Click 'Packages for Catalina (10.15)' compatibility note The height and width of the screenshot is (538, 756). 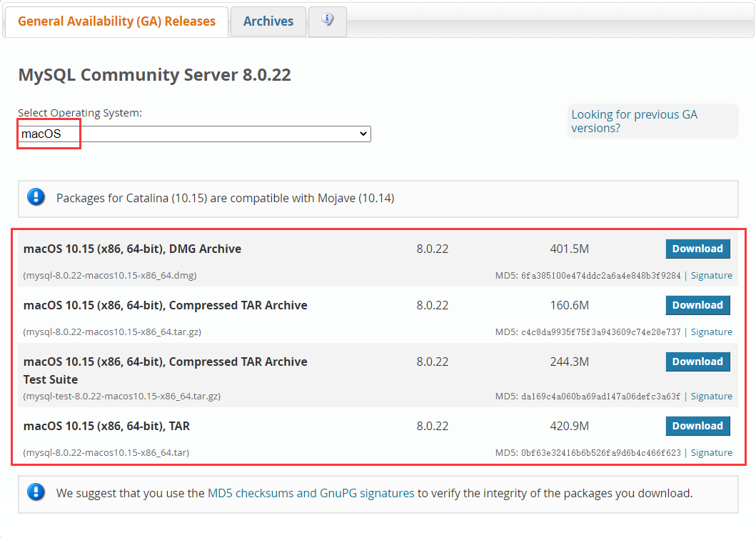(225, 199)
